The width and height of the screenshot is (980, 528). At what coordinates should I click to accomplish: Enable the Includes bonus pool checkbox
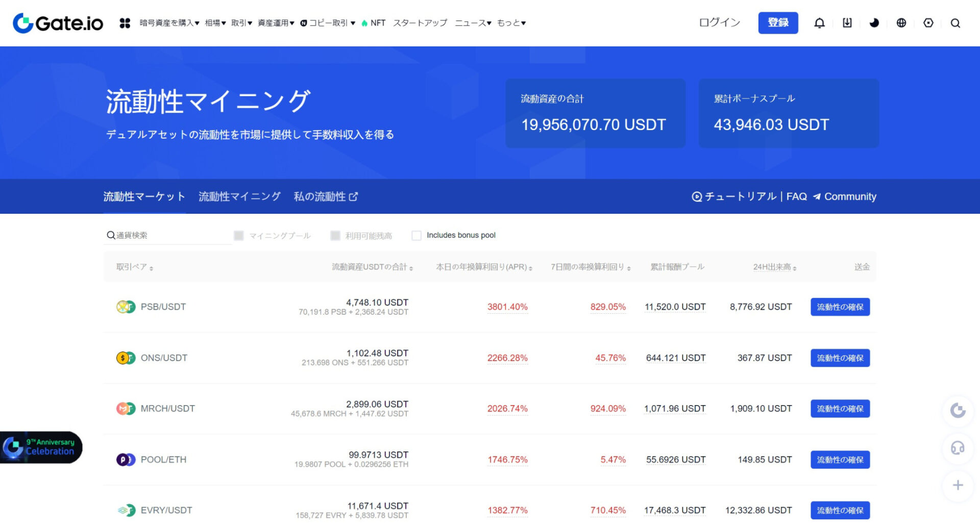pyautogui.click(x=416, y=235)
